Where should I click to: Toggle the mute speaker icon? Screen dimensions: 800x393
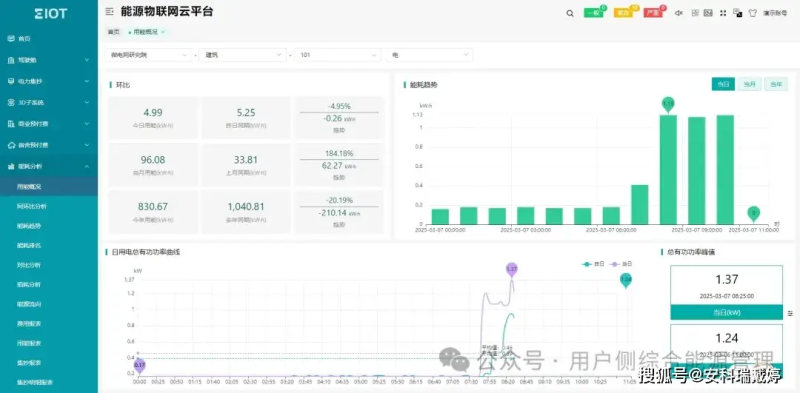point(679,13)
